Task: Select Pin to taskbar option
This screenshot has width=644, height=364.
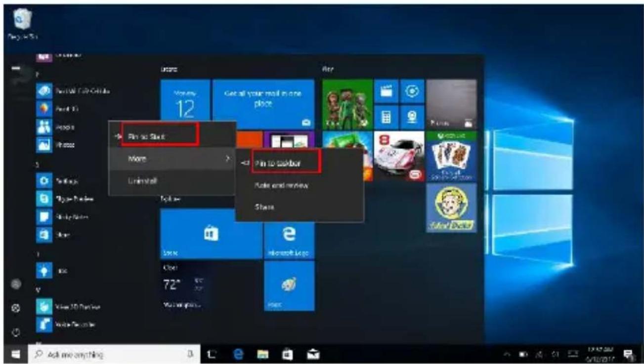Action: tap(300, 162)
